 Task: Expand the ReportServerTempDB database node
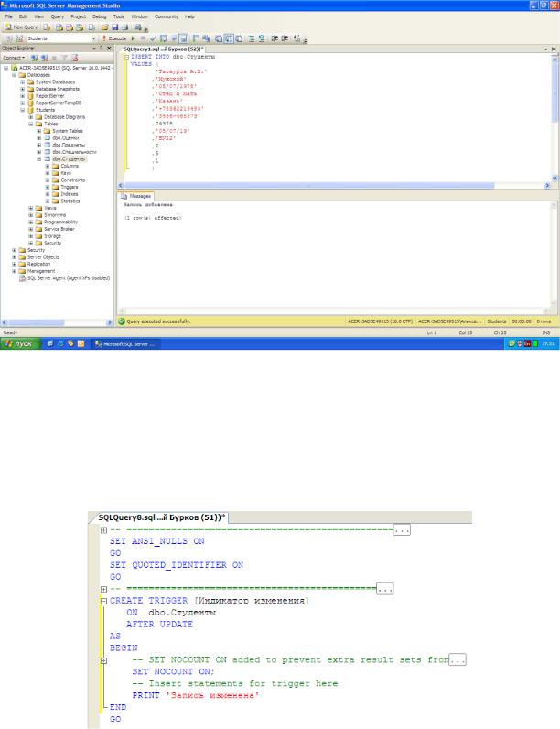point(22,103)
